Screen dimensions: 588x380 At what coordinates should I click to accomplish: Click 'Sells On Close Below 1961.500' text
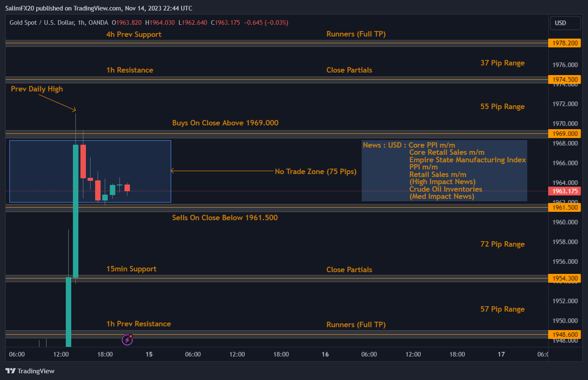[225, 218]
